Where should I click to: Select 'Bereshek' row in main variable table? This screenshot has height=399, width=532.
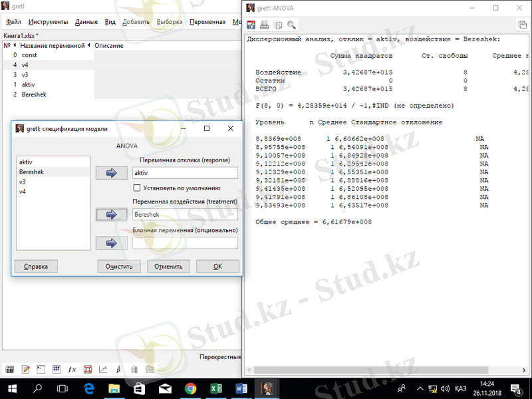(x=122, y=94)
